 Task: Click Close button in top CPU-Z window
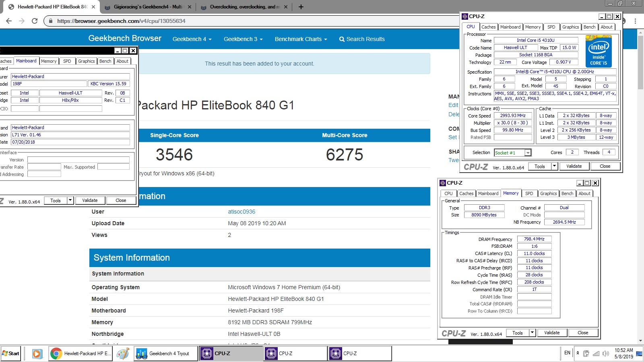[605, 166]
